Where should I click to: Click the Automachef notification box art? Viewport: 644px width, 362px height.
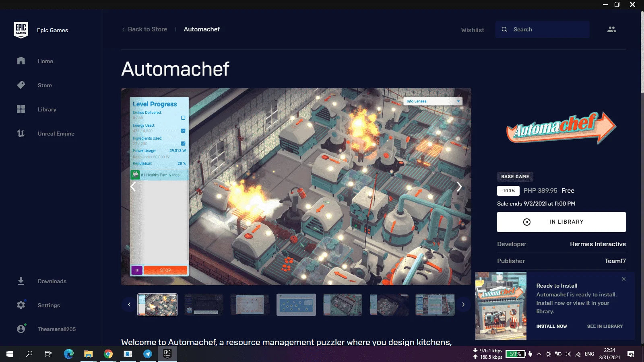click(x=501, y=306)
